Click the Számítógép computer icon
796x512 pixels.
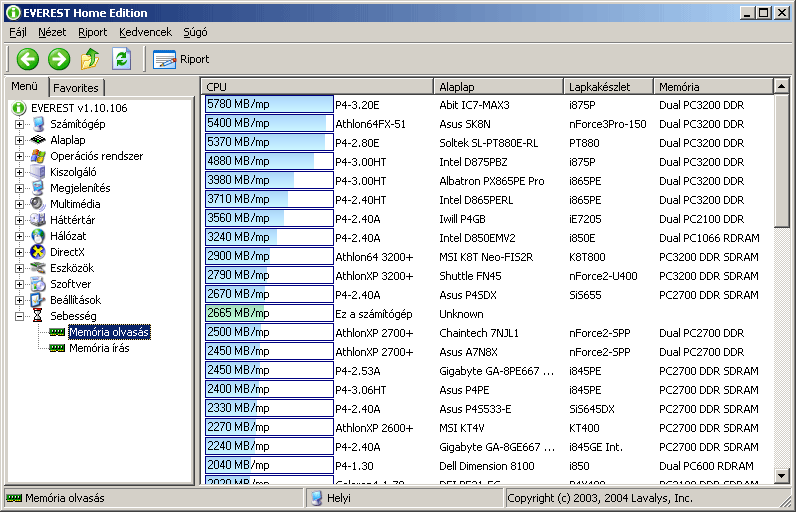(x=38, y=124)
